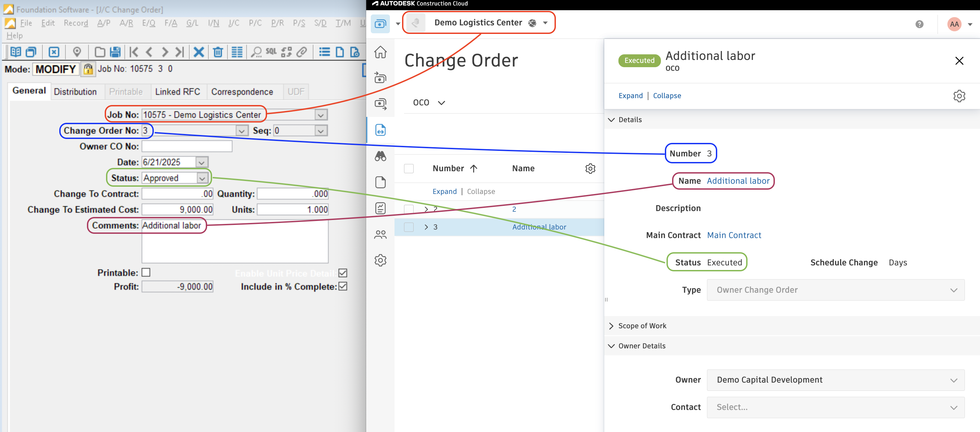Image resolution: width=980 pixels, height=432 pixels.
Task: Open the File menu
Action: [26, 23]
